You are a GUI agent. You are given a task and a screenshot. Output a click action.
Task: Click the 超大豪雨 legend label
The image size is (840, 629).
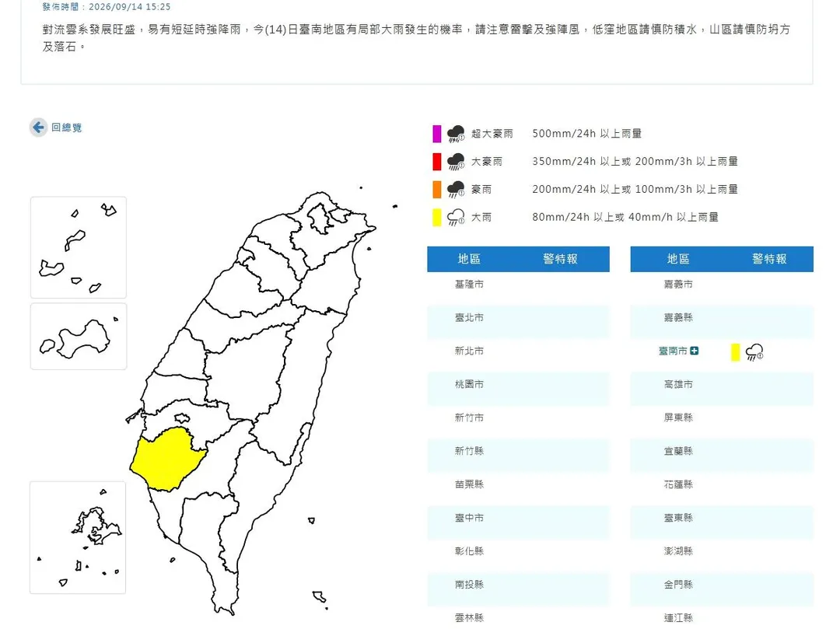coord(492,133)
